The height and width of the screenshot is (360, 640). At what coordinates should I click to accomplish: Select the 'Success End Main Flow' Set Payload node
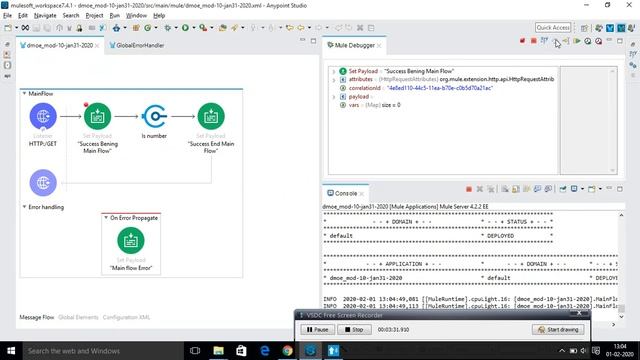click(211, 116)
